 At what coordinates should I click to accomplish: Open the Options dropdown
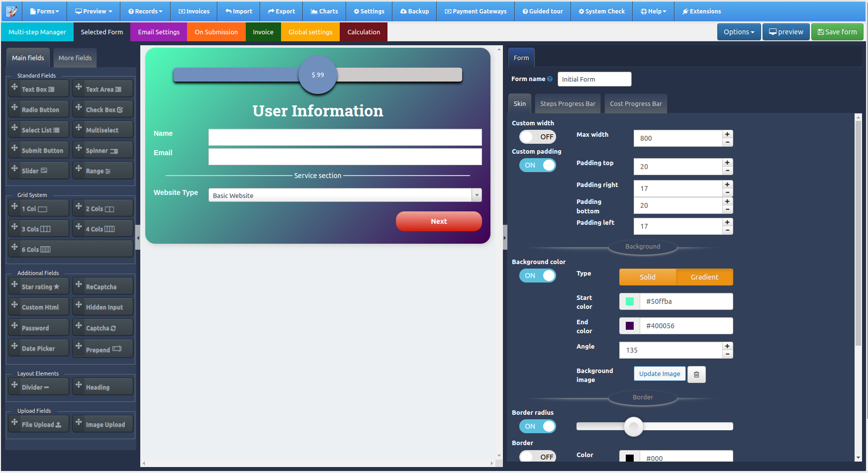click(x=739, y=31)
